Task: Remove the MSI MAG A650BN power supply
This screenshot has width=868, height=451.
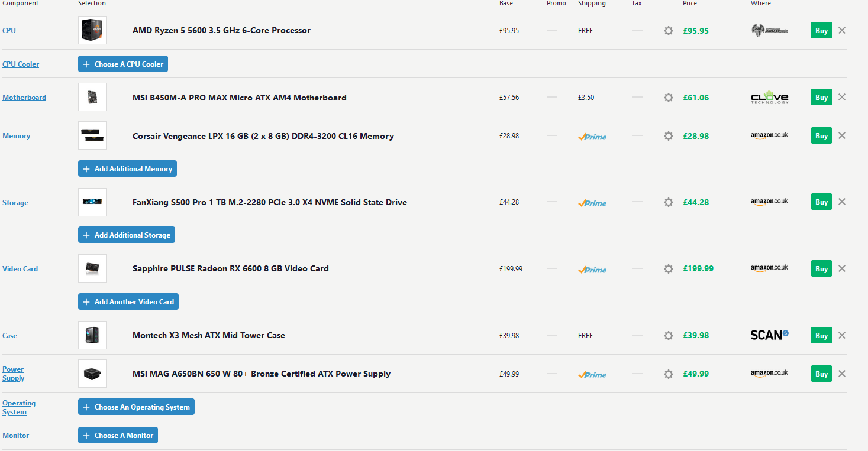Action: (x=842, y=374)
